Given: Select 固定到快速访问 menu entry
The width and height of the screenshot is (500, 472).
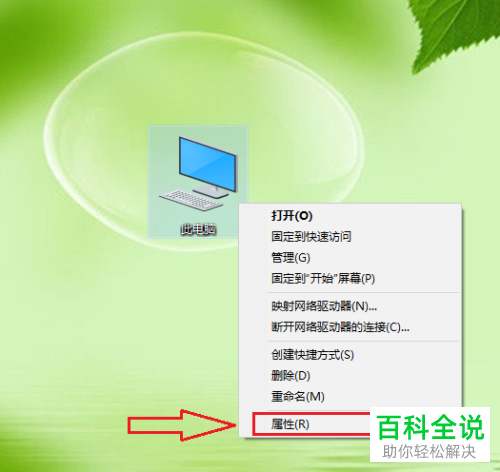Looking at the screenshot, I should pyautogui.click(x=311, y=237).
